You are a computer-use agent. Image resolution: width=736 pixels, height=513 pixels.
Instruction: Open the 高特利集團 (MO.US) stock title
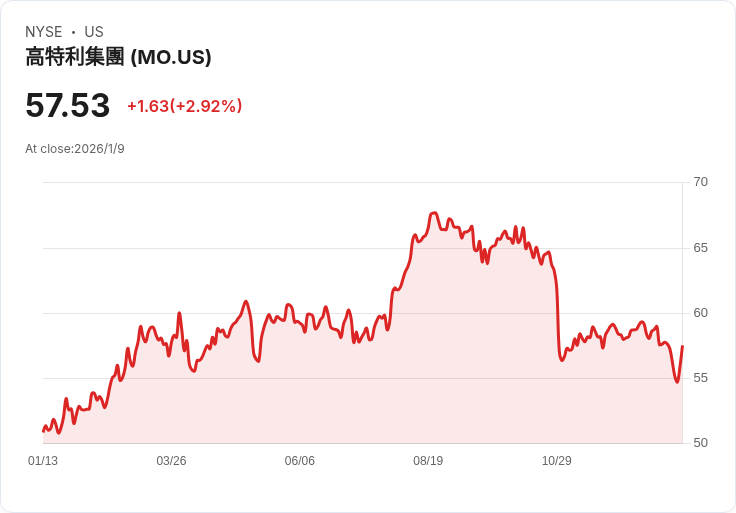(x=118, y=57)
